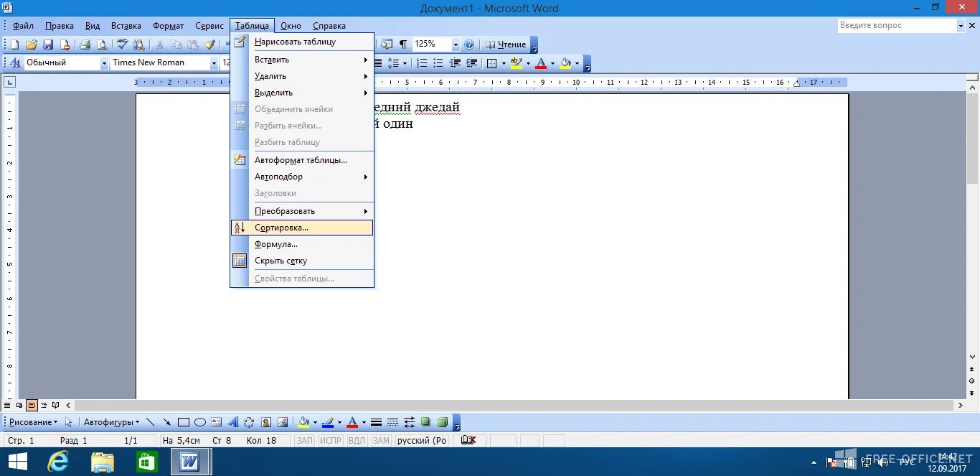980x476 pixels.
Task: Insert WordArt from drawing toolbar
Action: click(233, 422)
